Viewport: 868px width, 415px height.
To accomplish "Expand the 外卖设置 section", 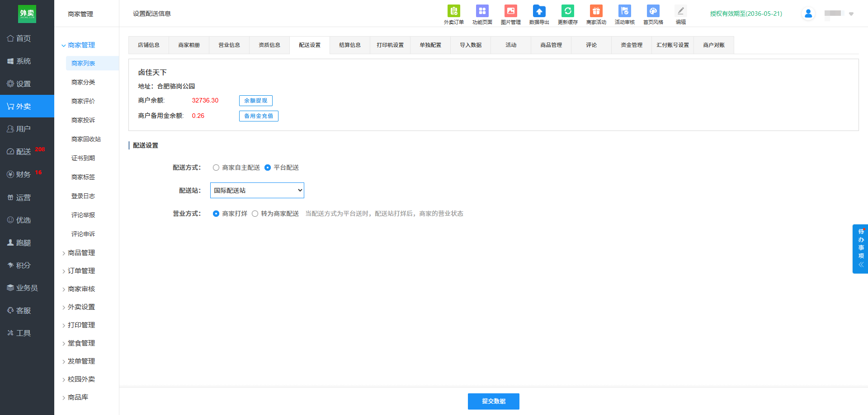I will coord(78,307).
